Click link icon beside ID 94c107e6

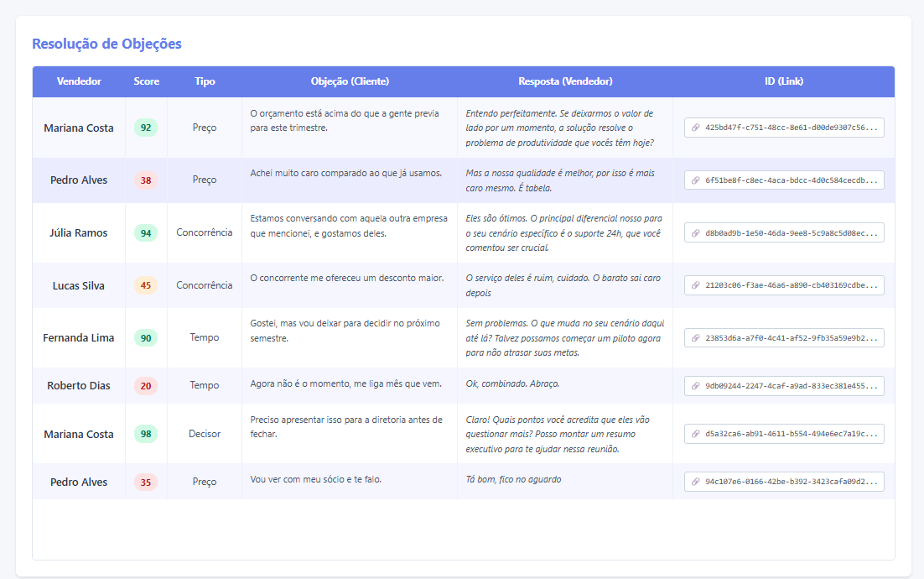pyautogui.click(x=695, y=482)
